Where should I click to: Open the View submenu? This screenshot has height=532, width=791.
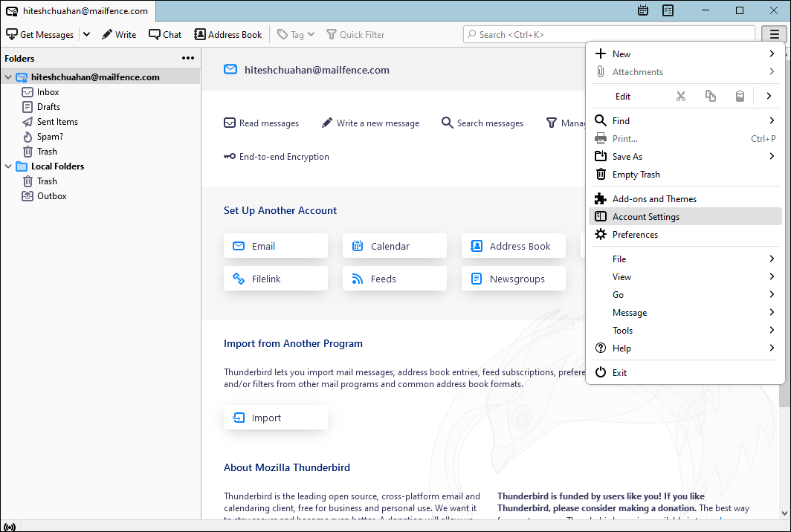[x=685, y=277]
